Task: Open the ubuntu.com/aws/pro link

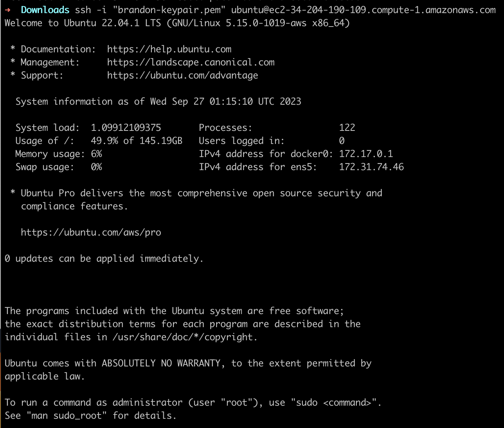Action: [x=91, y=232]
